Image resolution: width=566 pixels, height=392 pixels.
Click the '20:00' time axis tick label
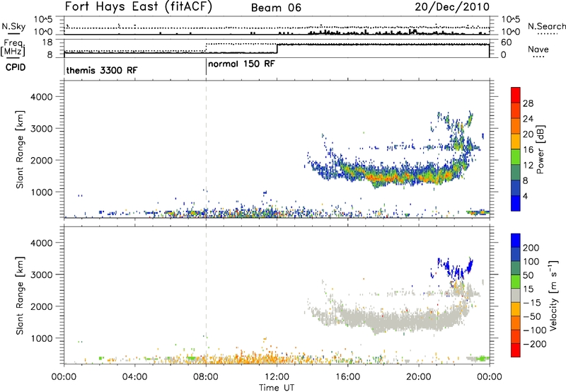coord(419,377)
